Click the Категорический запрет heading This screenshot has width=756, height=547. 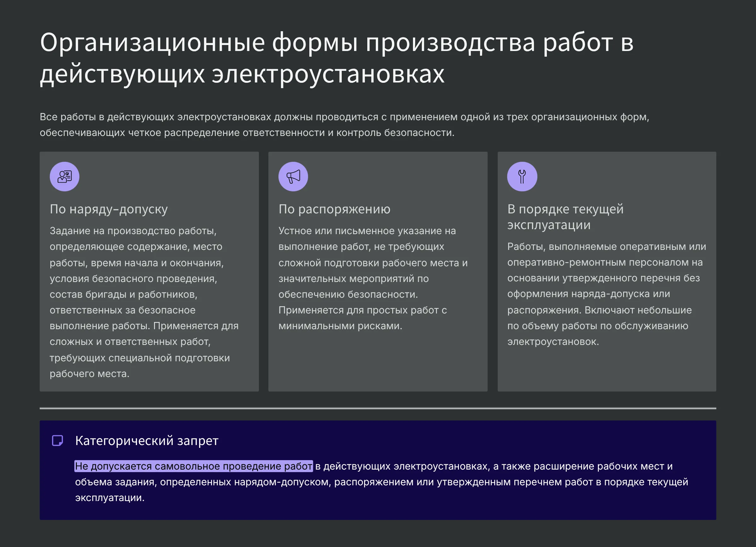pos(147,440)
